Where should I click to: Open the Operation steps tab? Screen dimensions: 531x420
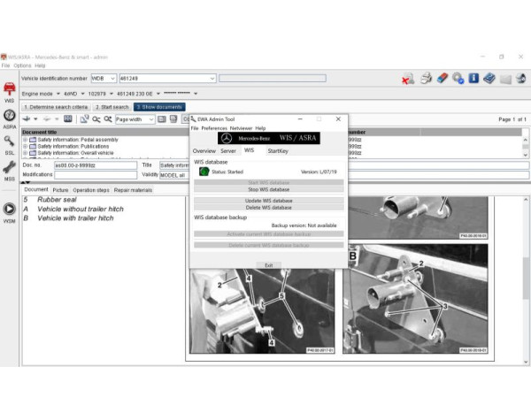[x=90, y=189]
